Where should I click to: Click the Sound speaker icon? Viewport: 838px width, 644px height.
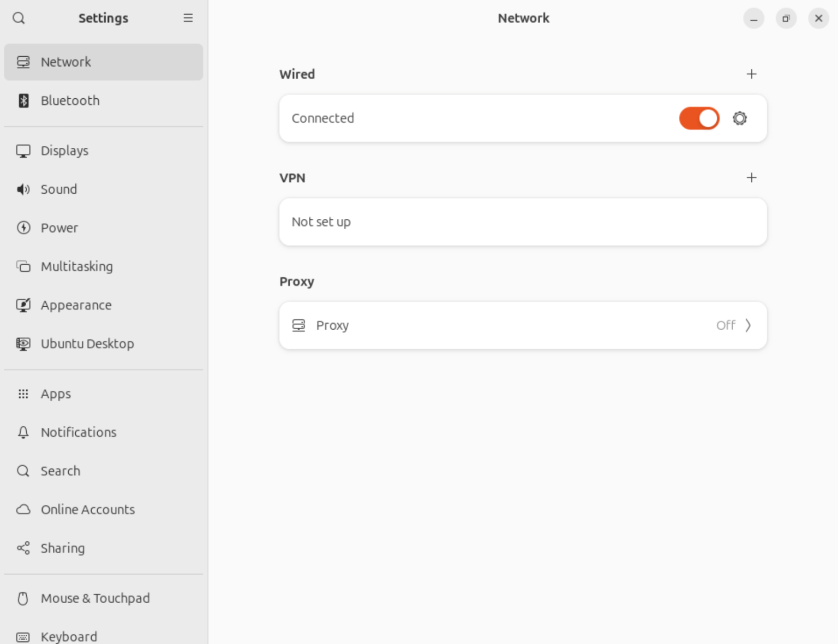23,189
